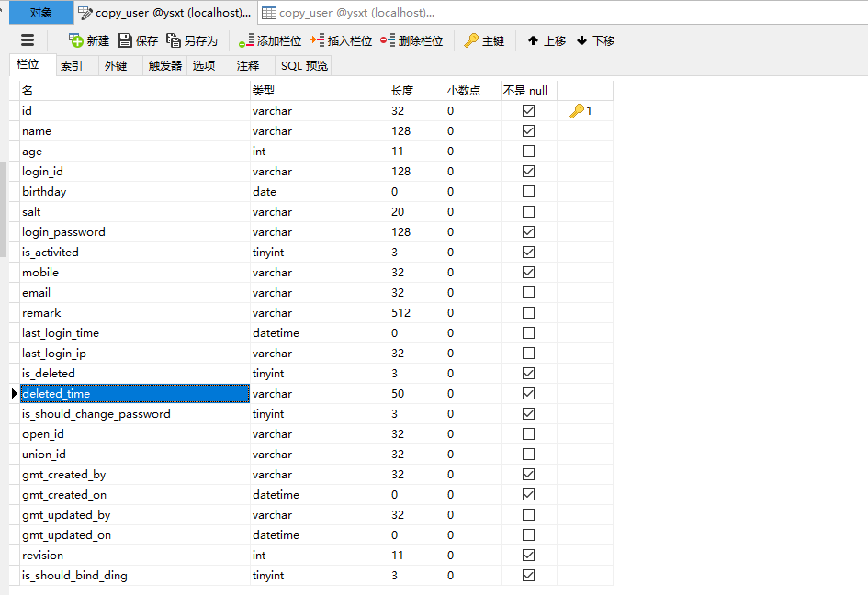Click the length 20 of salt row
The width and height of the screenshot is (868, 595).
[417, 211]
